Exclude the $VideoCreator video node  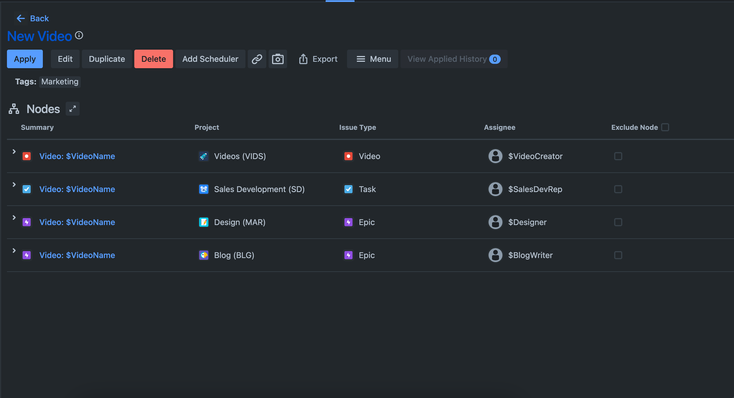(x=618, y=156)
